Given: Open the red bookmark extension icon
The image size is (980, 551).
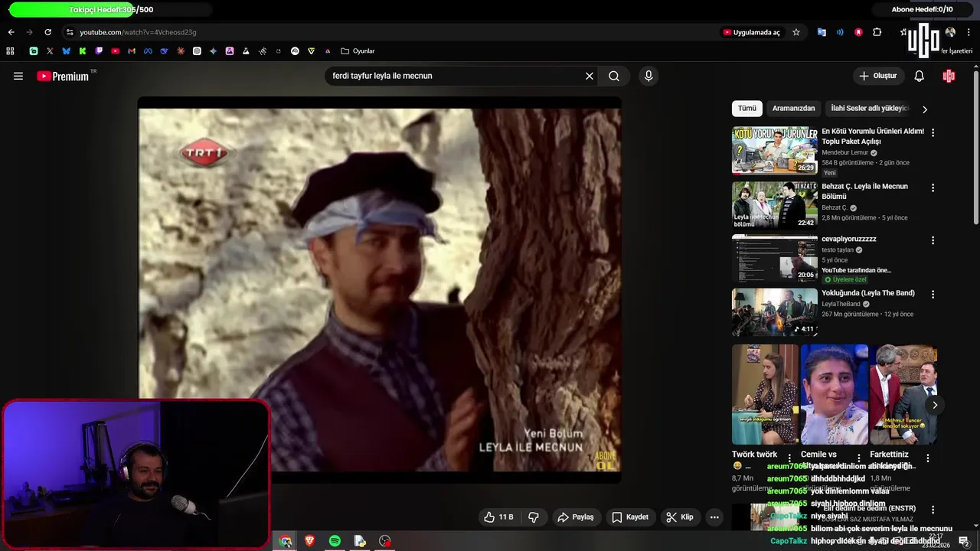Looking at the screenshot, I should [x=858, y=32].
